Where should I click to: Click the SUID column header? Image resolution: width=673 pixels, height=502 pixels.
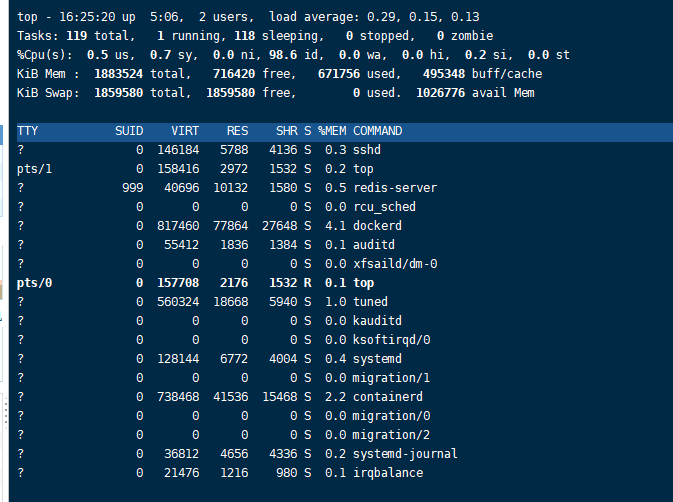129,131
